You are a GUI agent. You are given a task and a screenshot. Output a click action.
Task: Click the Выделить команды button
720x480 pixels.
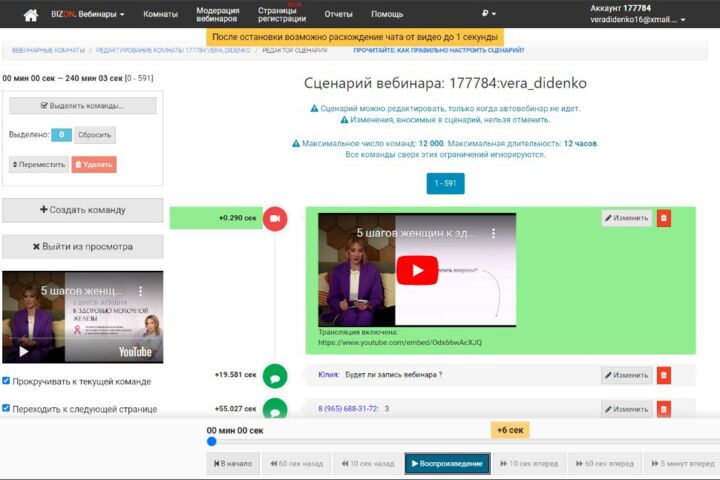pos(83,106)
